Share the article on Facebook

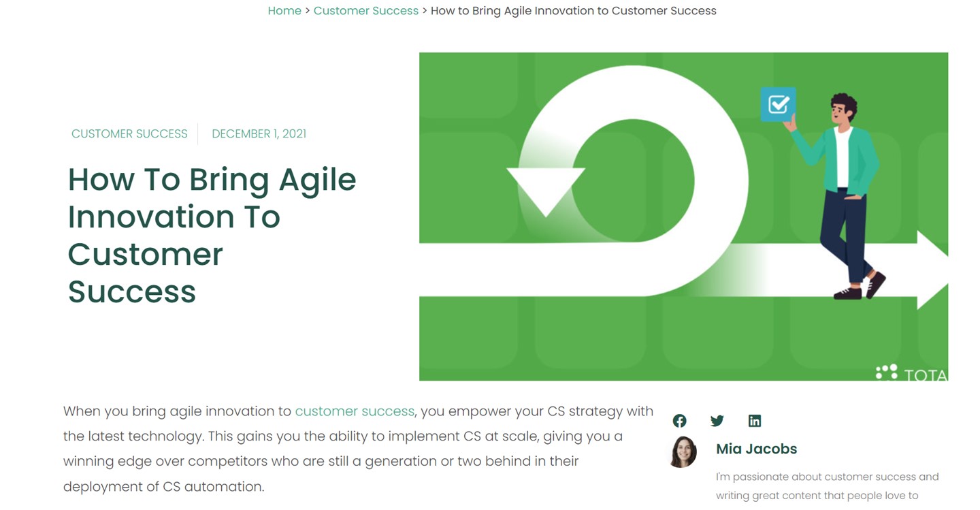(x=679, y=421)
